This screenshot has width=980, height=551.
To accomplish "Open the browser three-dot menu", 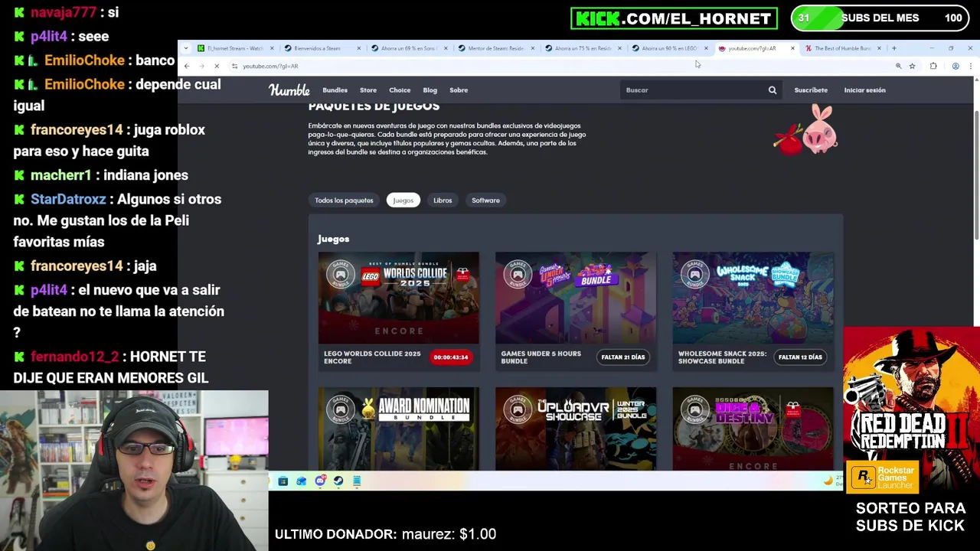I will pos(970,67).
